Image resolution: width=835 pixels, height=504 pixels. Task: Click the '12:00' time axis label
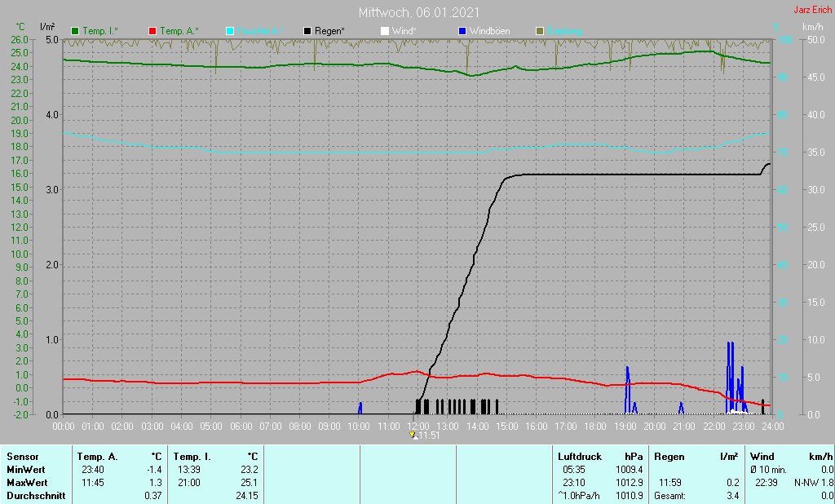418,427
